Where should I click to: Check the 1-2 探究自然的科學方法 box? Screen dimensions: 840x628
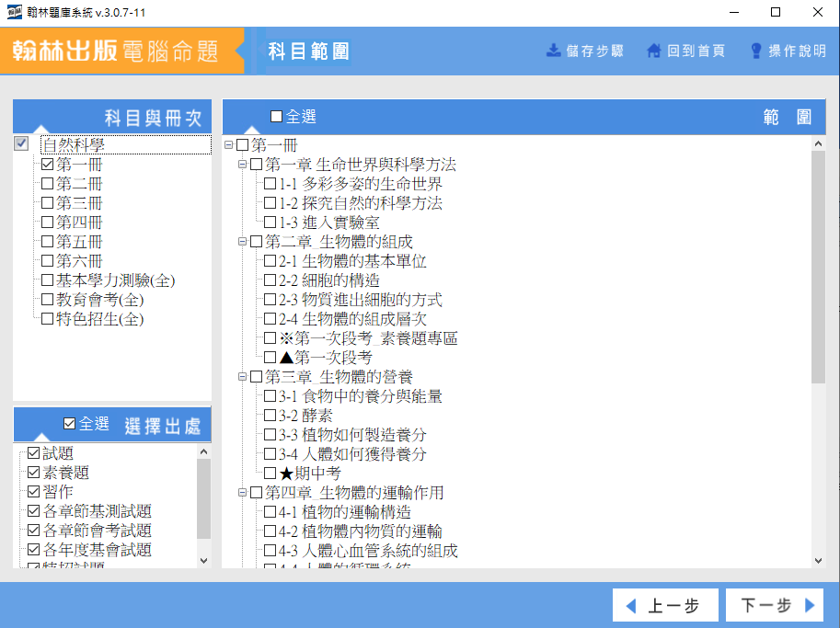coord(270,203)
